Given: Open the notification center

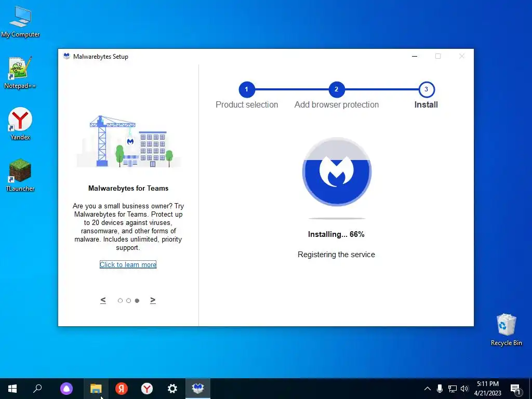Looking at the screenshot, I should (516, 389).
